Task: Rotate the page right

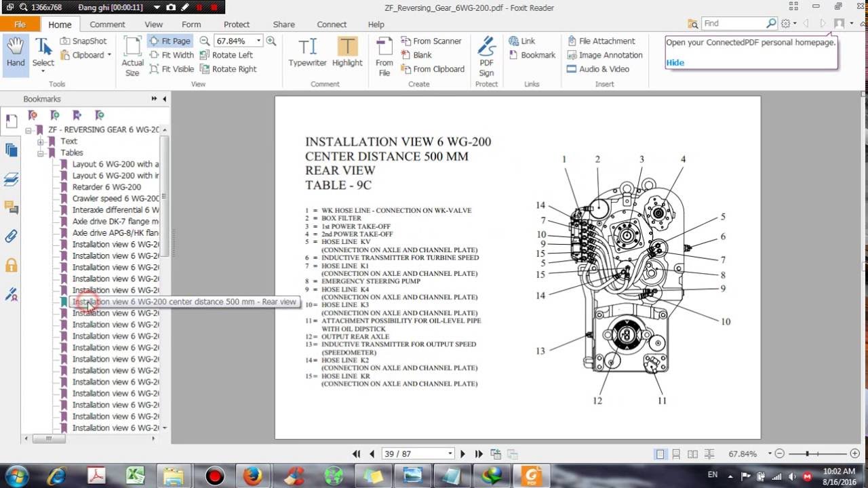Action: [229, 69]
